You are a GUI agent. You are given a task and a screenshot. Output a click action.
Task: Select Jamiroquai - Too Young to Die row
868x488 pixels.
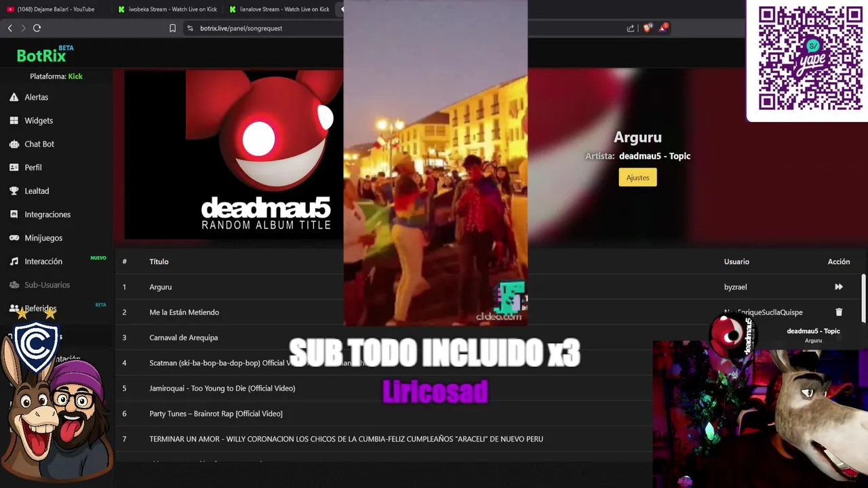click(488, 388)
